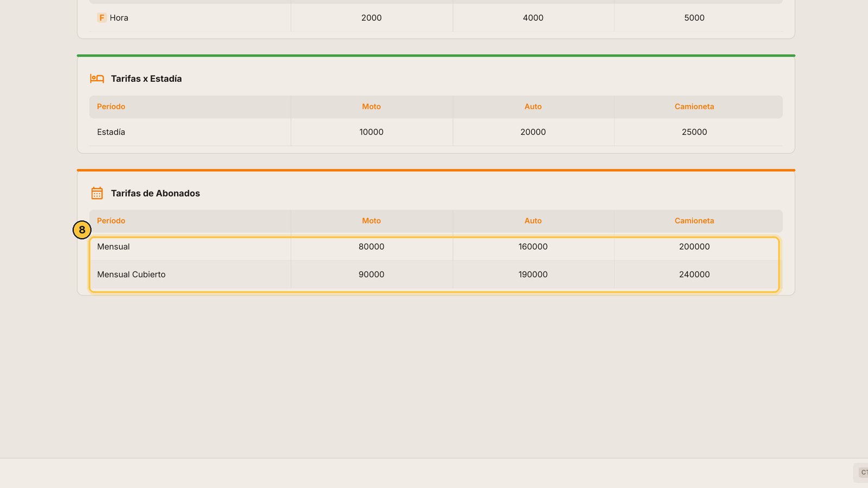Click the 10000 Moto value for Estadía

pos(372,132)
